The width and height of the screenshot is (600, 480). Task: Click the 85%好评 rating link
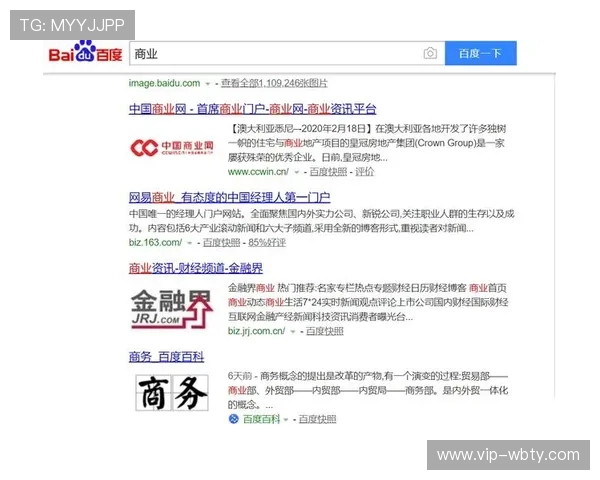tap(267, 242)
